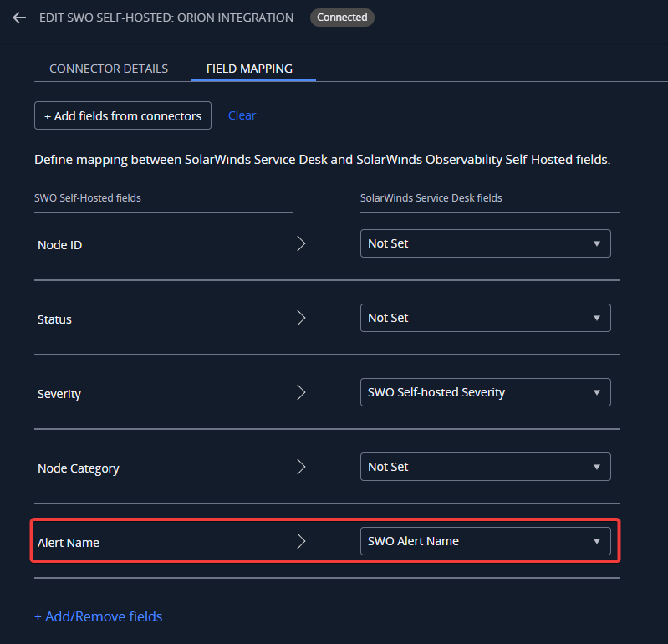Click the Add/Remove fields link
This screenshot has width=668, height=644.
pyautogui.click(x=99, y=616)
